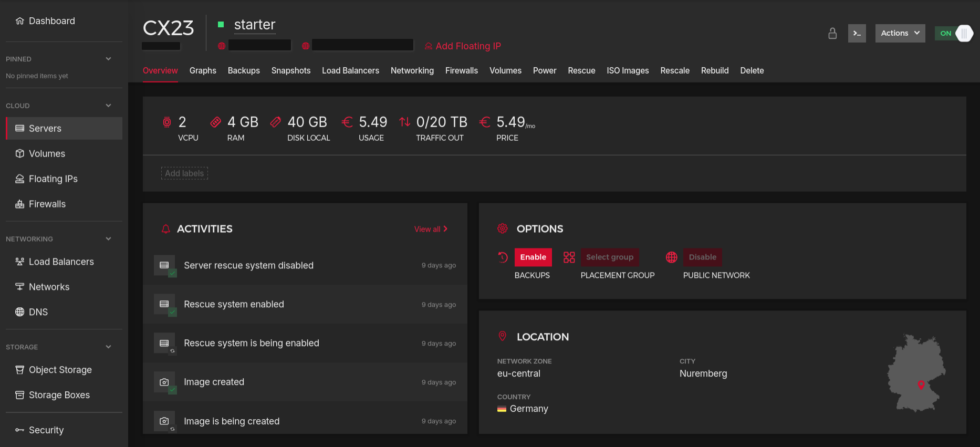Open the server console terminal icon
Viewport: 980px width, 447px height.
coord(857,33)
